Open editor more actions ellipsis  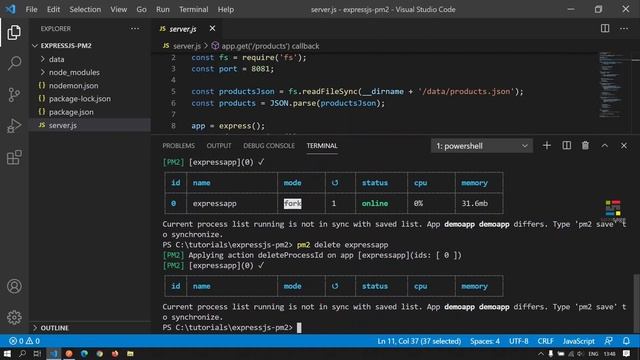pos(624,28)
